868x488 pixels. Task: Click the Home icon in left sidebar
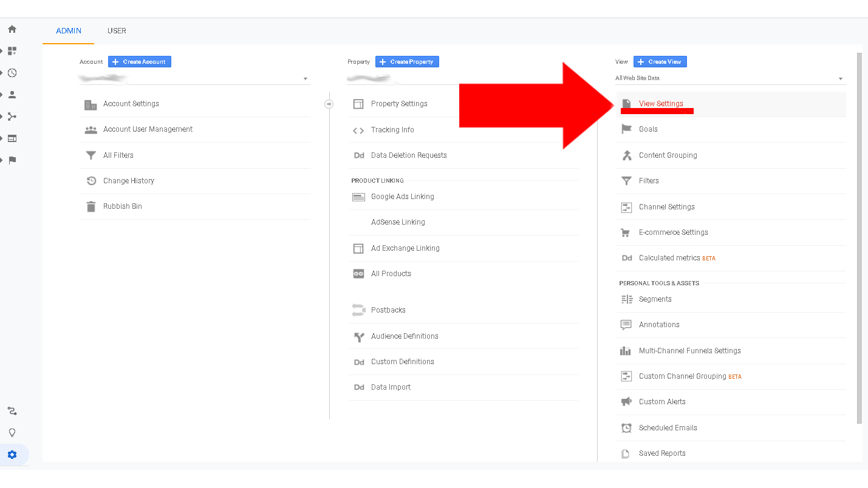pyautogui.click(x=12, y=29)
